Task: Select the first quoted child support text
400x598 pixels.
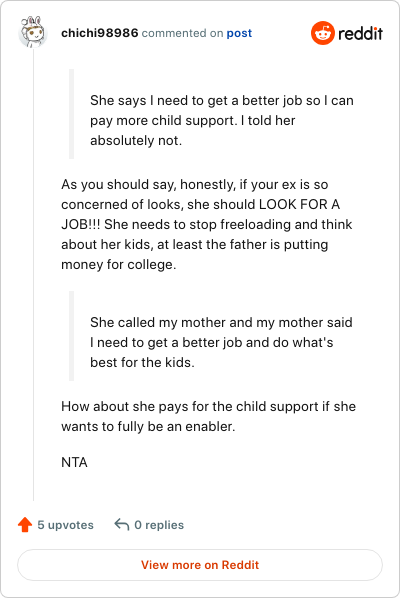Action: (222, 121)
